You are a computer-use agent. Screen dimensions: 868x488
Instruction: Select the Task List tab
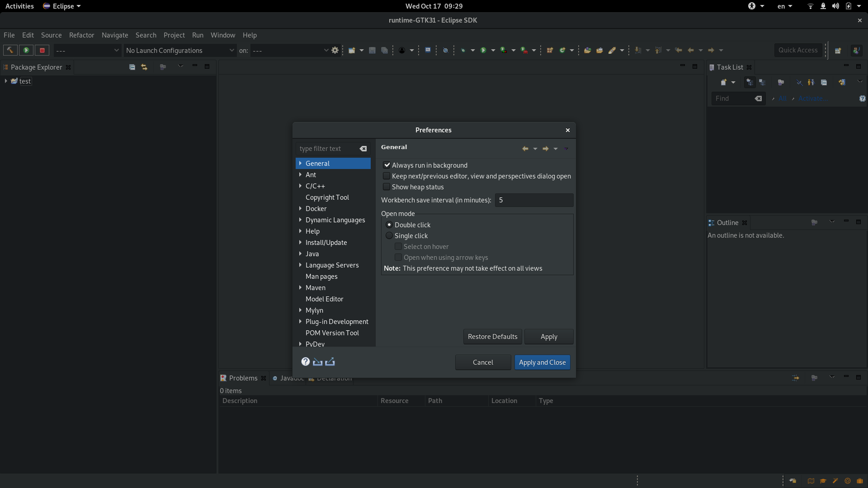pyautogui.click(x=730, y=67)
